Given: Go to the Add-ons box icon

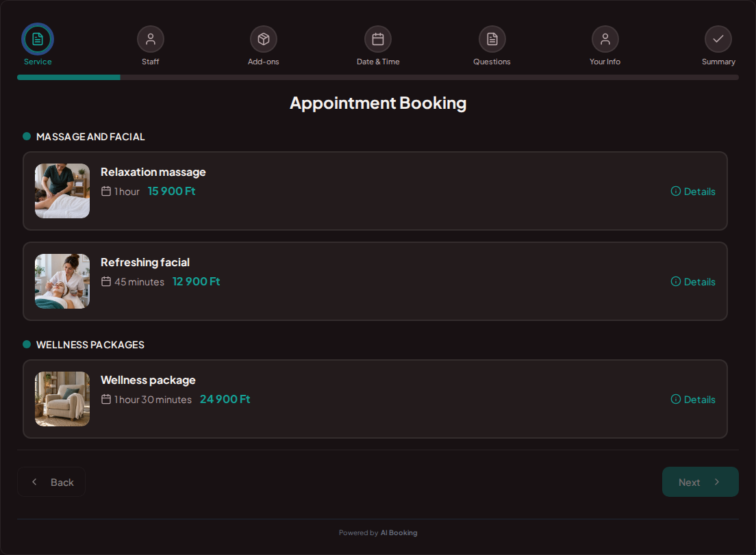Looking at the screenshot, I should click(x=263, y=39).
